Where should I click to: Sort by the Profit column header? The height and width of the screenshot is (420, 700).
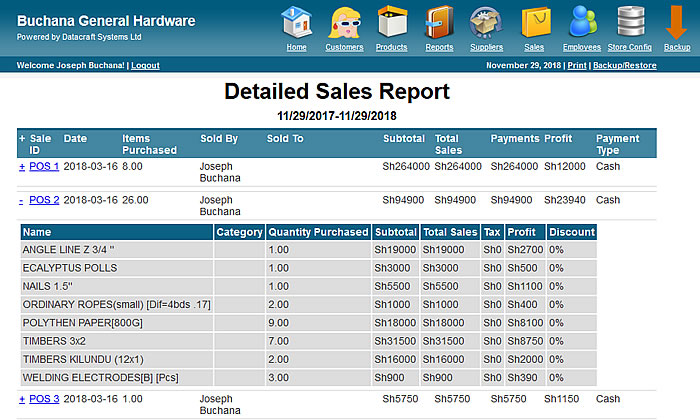pyautogui.click(x=558, y=138)
